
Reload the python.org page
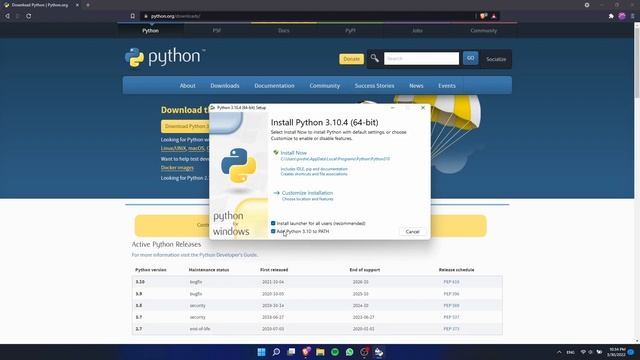point(29,16)
